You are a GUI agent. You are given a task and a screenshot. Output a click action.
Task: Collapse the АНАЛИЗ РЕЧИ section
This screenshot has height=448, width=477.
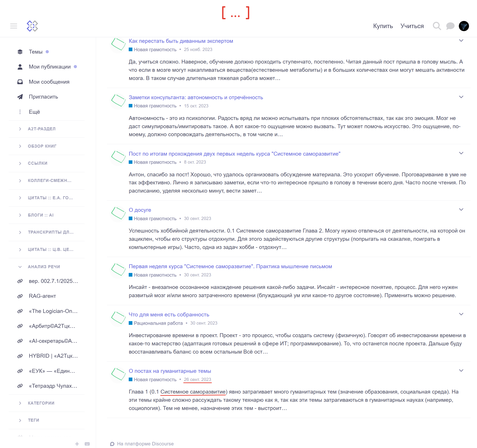point(20,267)
